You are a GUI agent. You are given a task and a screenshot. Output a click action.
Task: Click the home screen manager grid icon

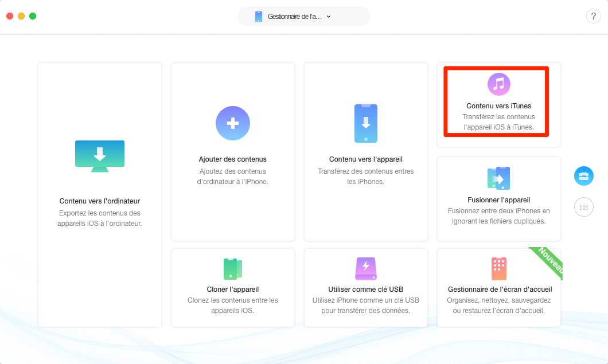tap(498, 269)
